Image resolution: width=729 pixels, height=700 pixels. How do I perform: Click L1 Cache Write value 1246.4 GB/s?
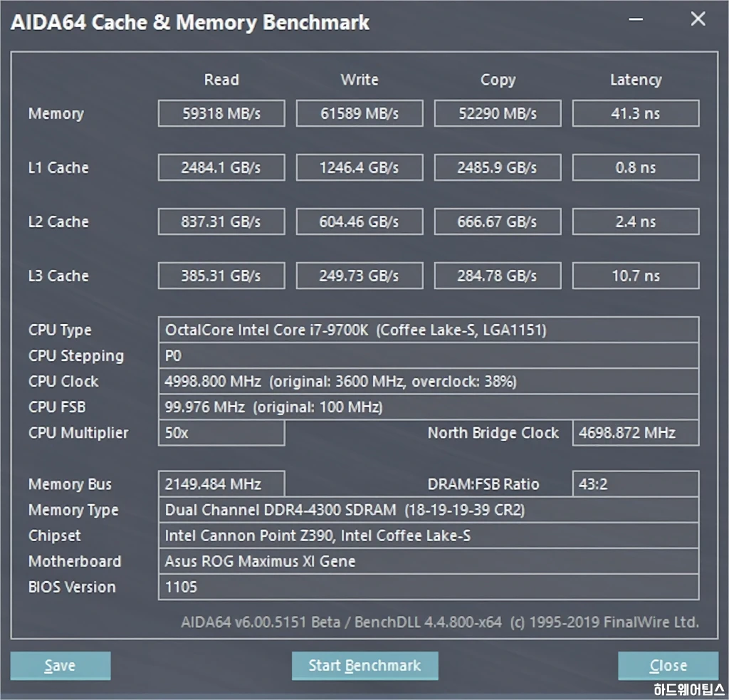(x=360, y=167)
